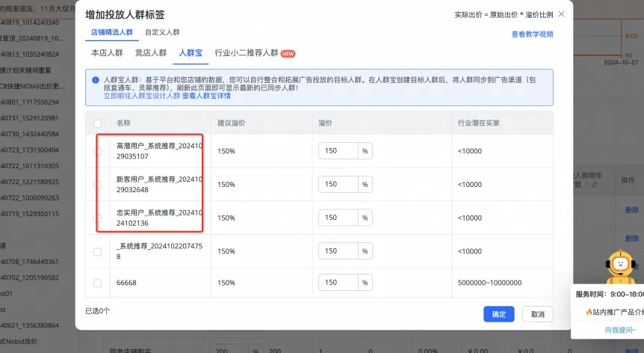Viewport: 644px width, 353px height.
Task: Check the 66668 row checkbox
Action: tap(98, 283)
